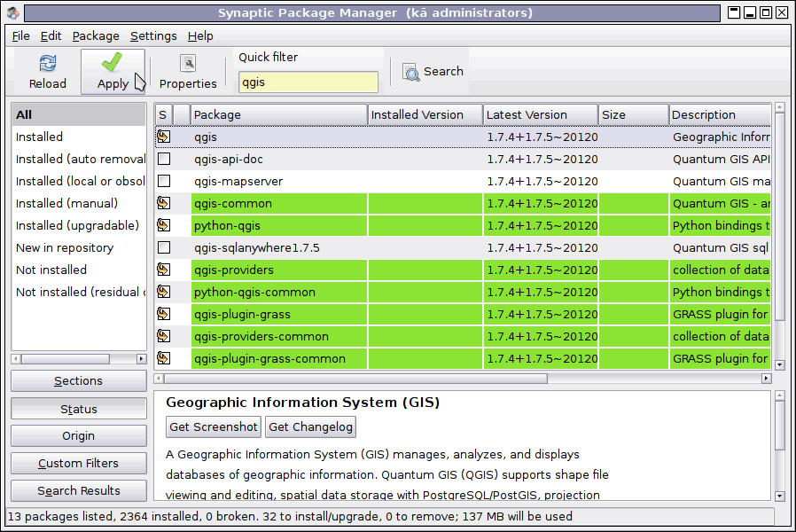Click the package list vertical scrollbar thumb
Image resolution: width=796 pixels, height=532 pixels.
pos(780,216)
